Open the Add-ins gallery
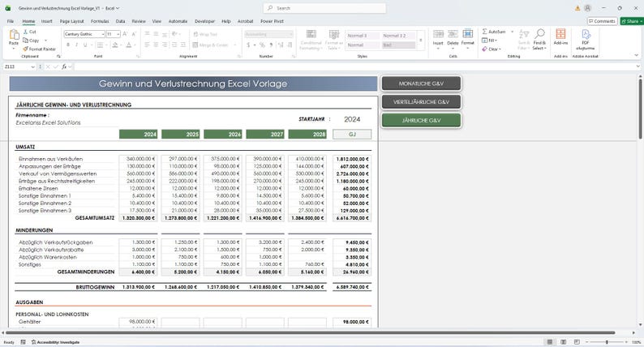This screenshot has height=347, width=644. [560, 37]
